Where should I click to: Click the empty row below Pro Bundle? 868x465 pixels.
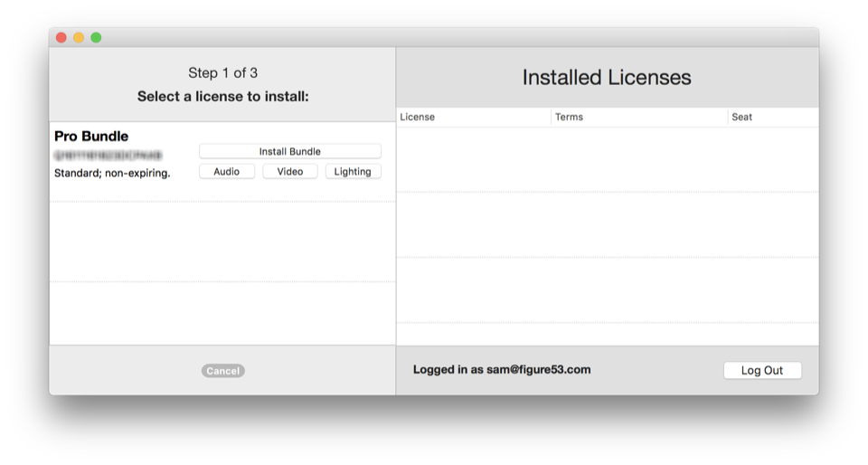click(x=222, y=241)
